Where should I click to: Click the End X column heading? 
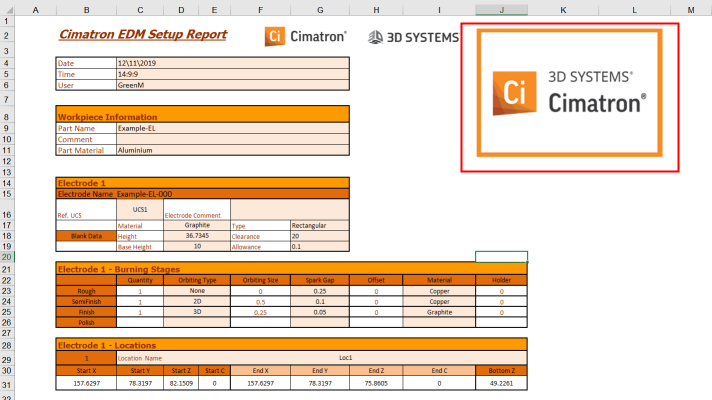coord(260,370)
